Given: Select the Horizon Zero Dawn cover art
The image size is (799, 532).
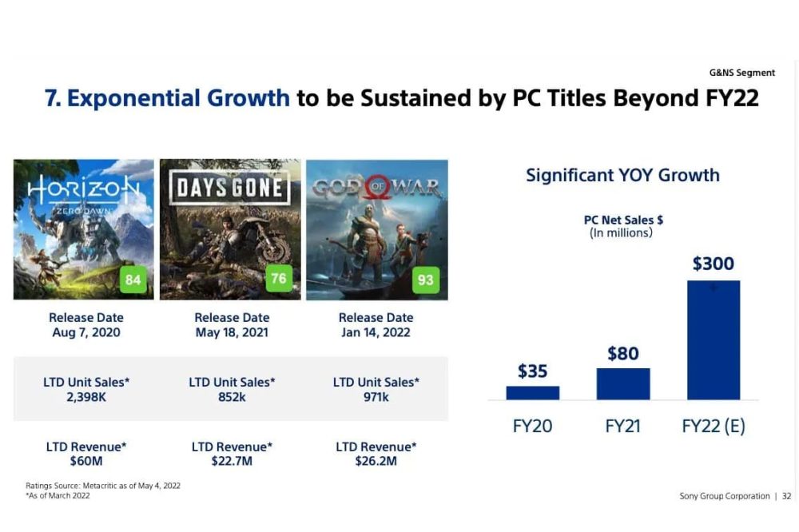Looking at the screenshot, I should (83, 229).
